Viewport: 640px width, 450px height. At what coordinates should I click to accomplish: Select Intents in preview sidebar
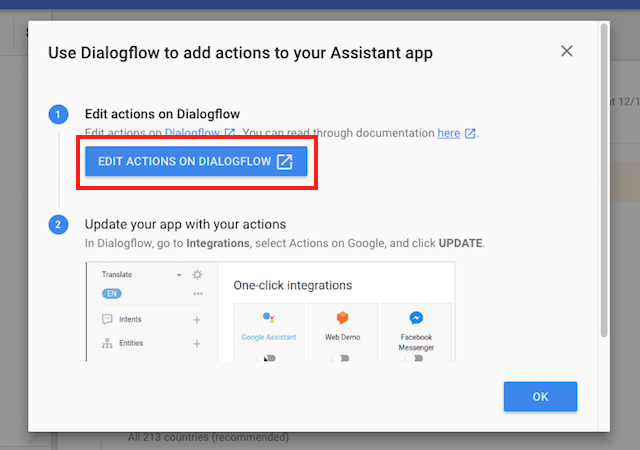pyautogui.click(x=130, y=319)
